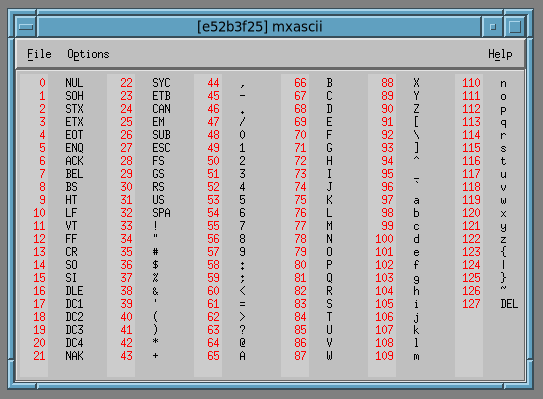Open the window menu button in title bar
The height and width of the screenshot is (399, 543).
26,27
